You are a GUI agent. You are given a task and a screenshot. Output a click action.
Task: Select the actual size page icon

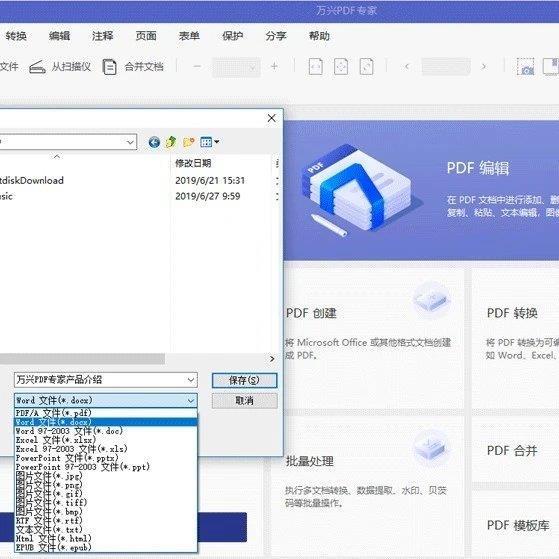click(x=366, y=67)
